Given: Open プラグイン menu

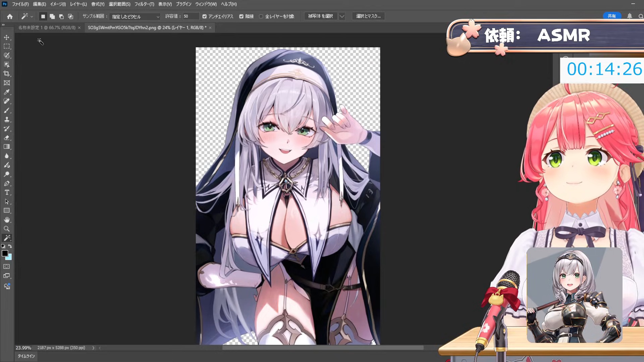Looking at the screenshot, I should (x=184, y=4).
